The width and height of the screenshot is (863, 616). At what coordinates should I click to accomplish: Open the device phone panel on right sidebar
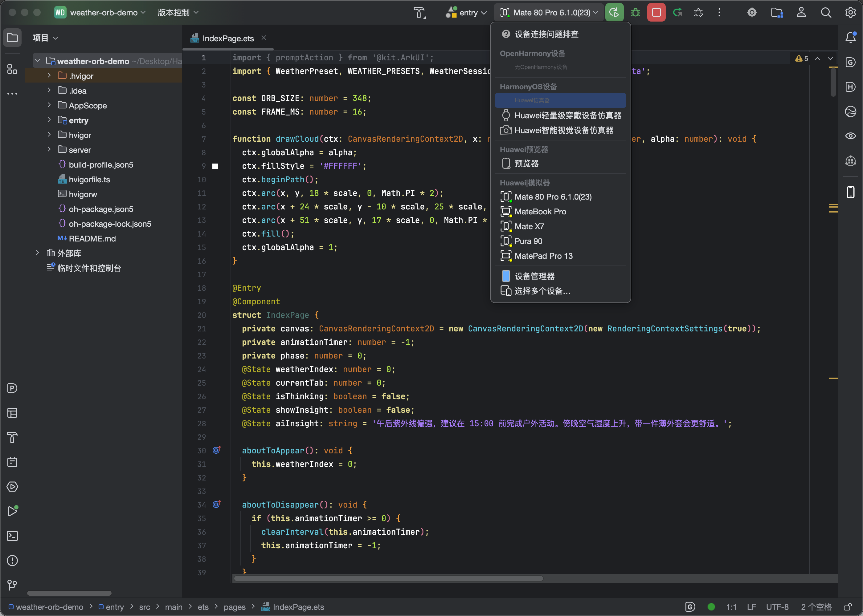click(x=850, y=192)
